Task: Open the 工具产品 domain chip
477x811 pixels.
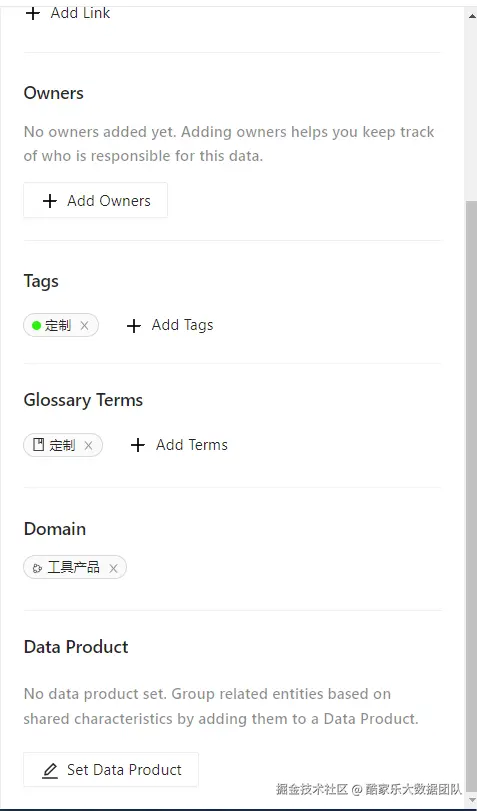Action: pyautogui.click(x=75, y=567)
